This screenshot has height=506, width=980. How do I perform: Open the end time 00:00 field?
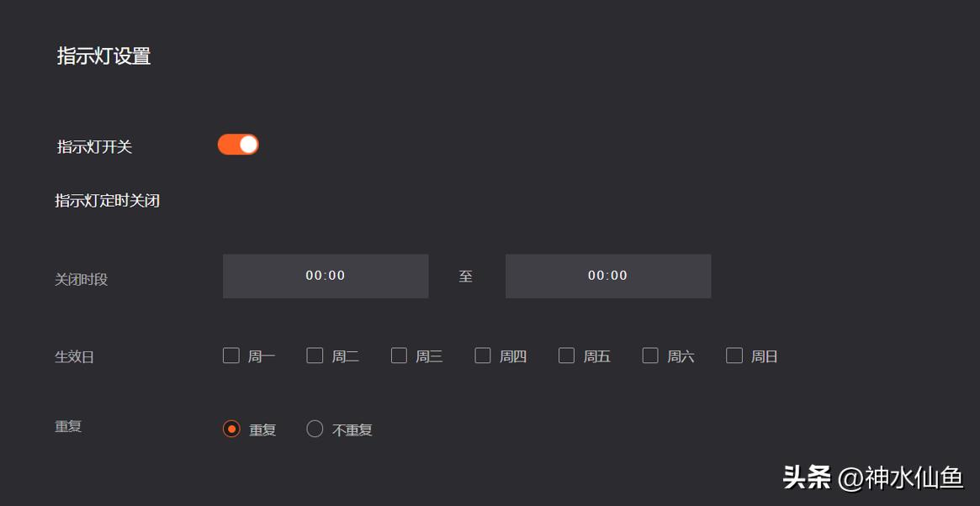607,276
